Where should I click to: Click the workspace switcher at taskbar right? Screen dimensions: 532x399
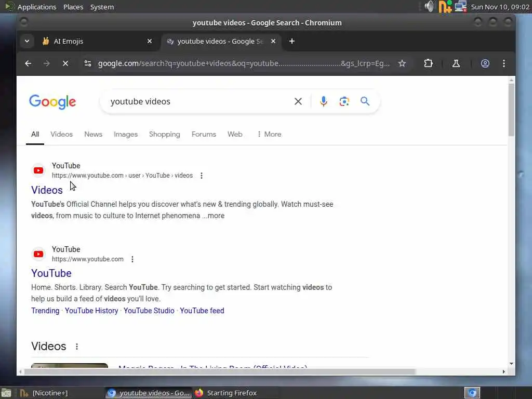point(472,393)
